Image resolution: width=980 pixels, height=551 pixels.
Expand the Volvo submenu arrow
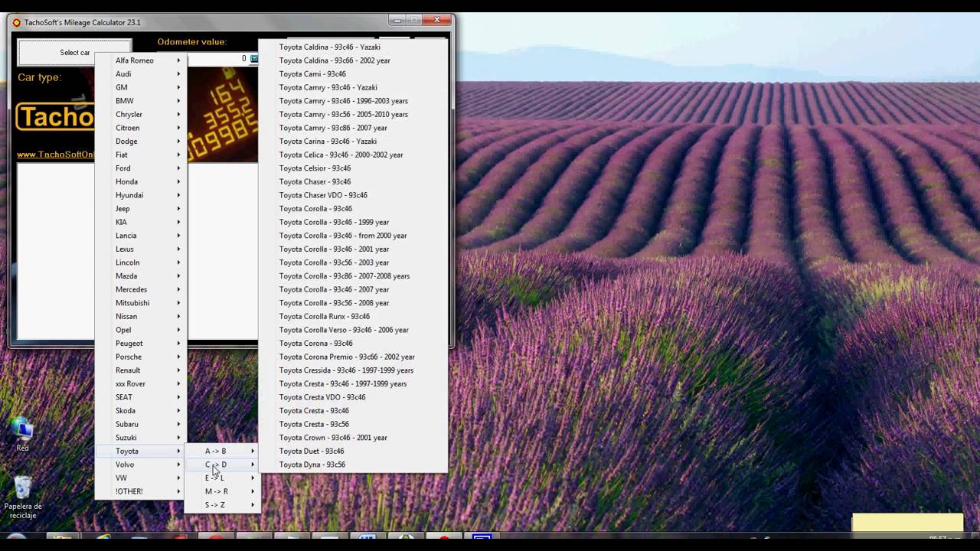178,465
